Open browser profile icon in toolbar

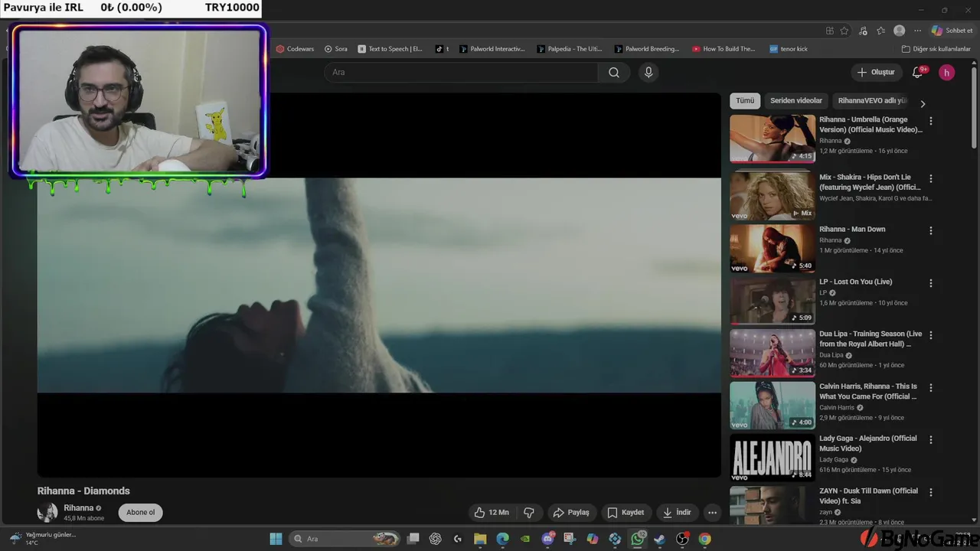point(900,31)
